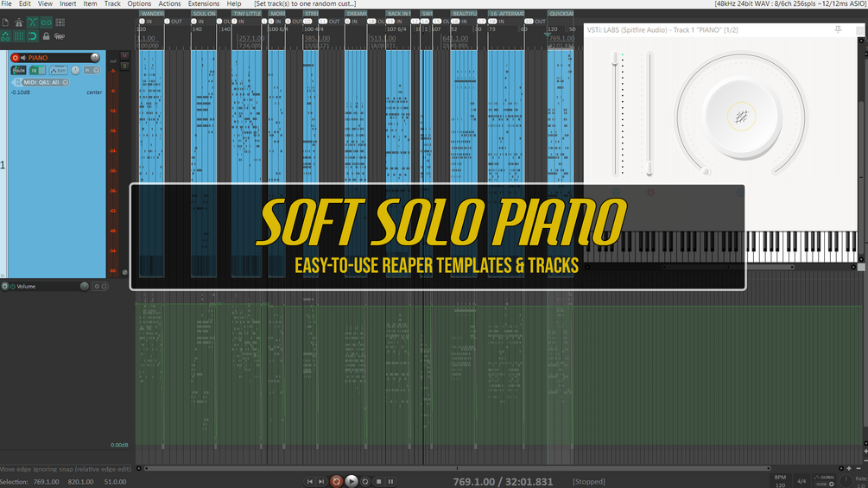Viewport: 868px width, 488px height.
Task: Open the PIANO track Route button
Action: (x=18, y=70)
